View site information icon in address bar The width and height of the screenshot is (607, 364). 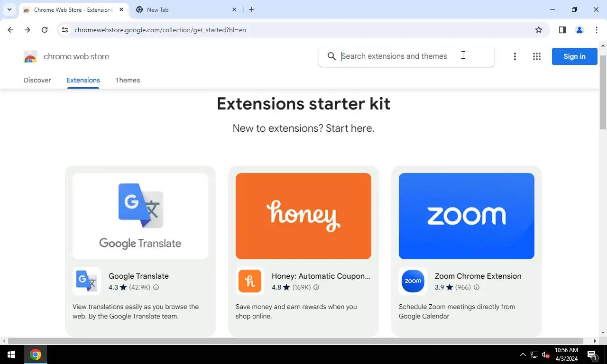[x=65, y=30]
